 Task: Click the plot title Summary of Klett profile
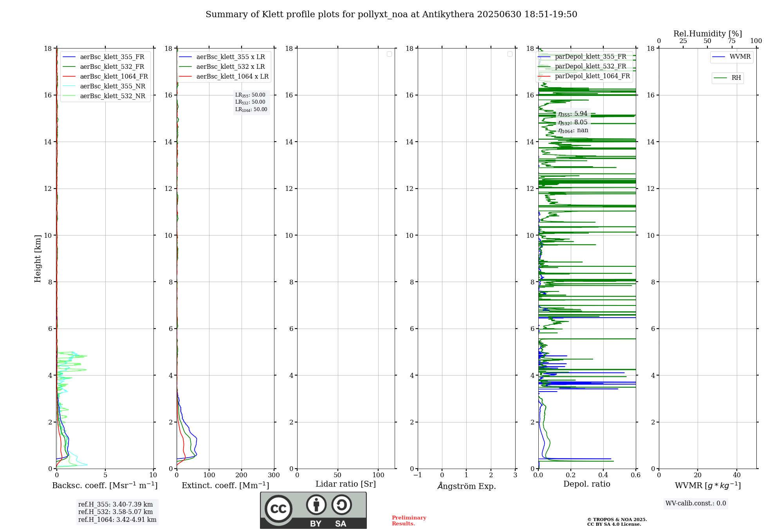click(391, 14)
